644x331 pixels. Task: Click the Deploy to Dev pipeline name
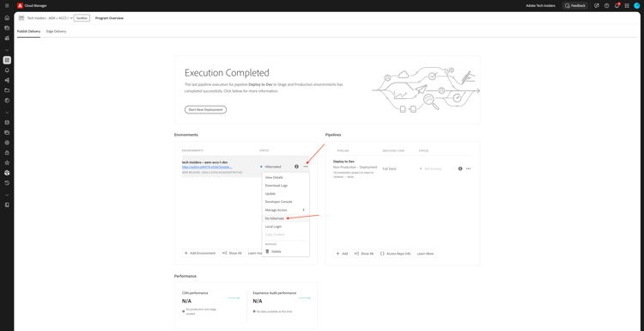click(x=343, y=162)
